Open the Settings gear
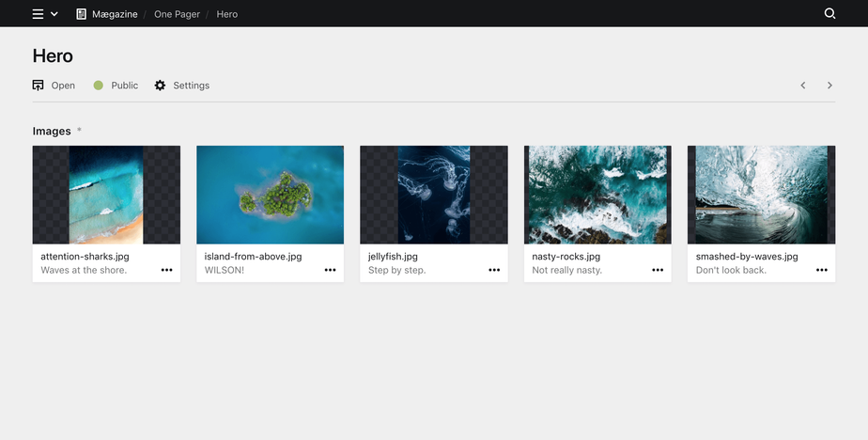 click(x=160, y=86)
